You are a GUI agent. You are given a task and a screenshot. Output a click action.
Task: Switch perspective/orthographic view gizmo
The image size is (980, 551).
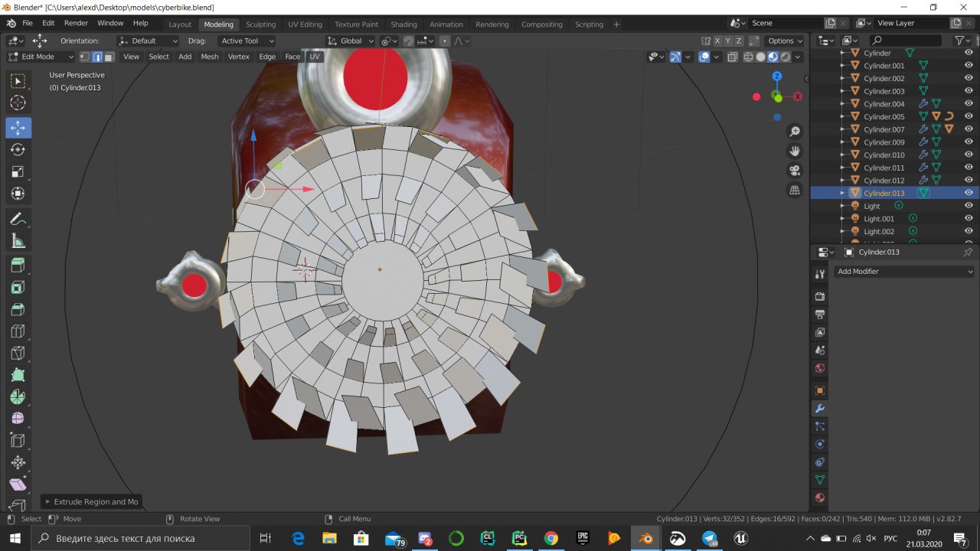[x=795, y=190]
